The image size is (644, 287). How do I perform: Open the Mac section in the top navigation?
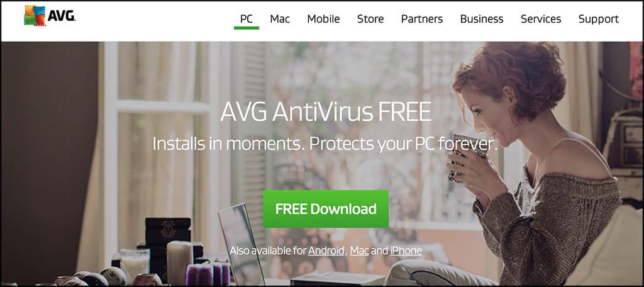click(x=280, y=19)
